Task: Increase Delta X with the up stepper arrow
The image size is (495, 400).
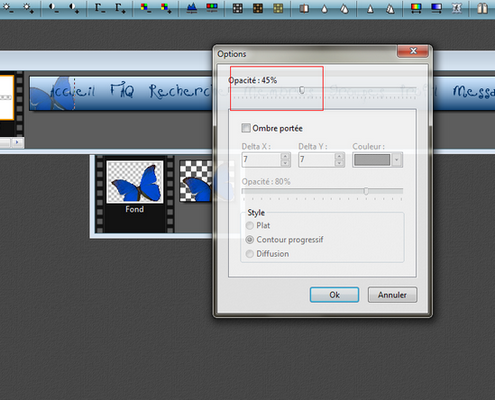Action: pos(285,156)
